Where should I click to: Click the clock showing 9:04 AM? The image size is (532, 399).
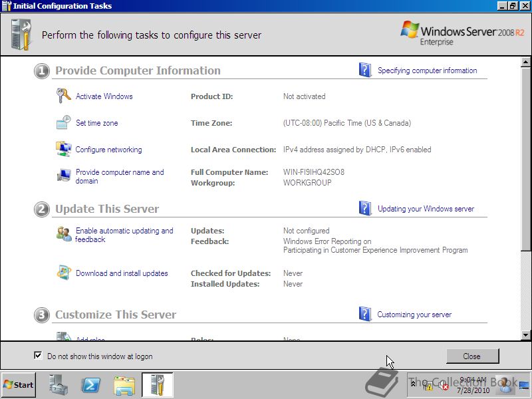473,380
